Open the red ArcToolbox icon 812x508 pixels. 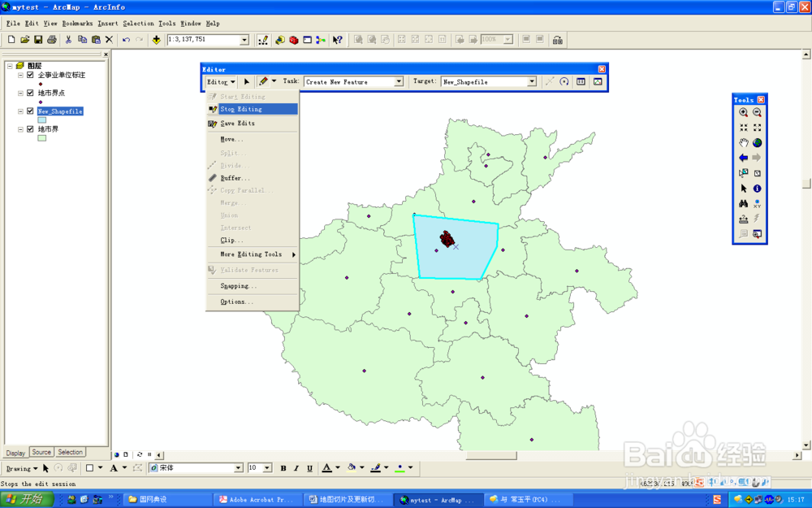point(294,39)
